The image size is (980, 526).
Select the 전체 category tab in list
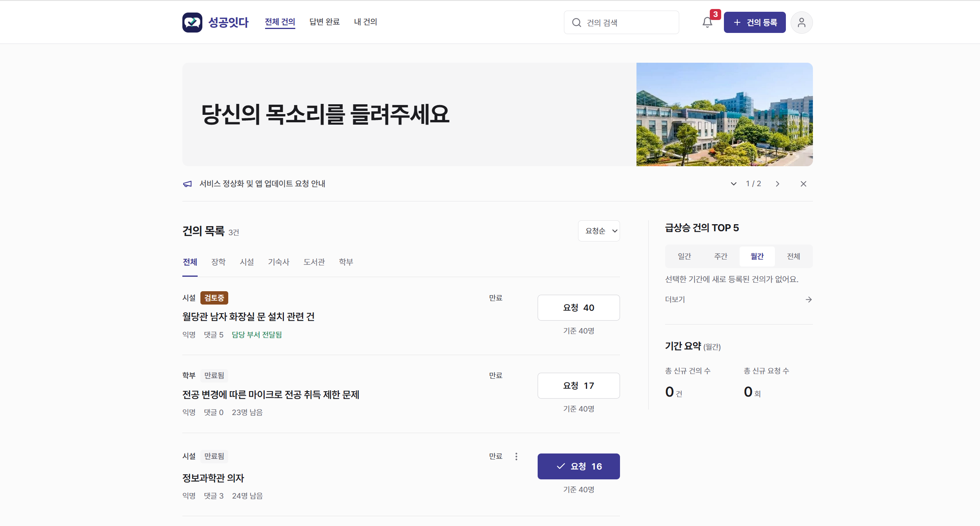coord(190,262)
